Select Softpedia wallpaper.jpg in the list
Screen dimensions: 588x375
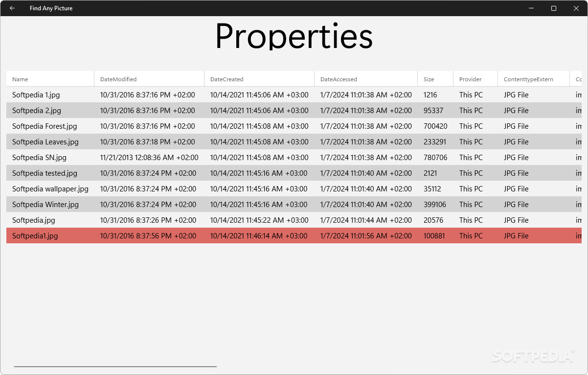click(x=50, y=189)
